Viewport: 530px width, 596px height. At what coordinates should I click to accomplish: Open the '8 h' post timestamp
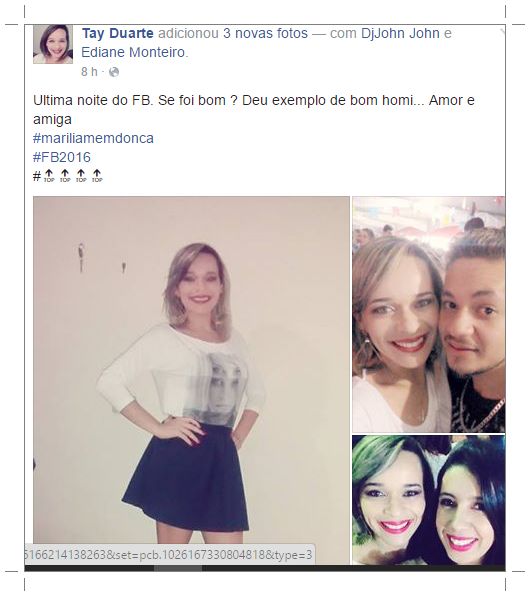[x=89, y=72]
